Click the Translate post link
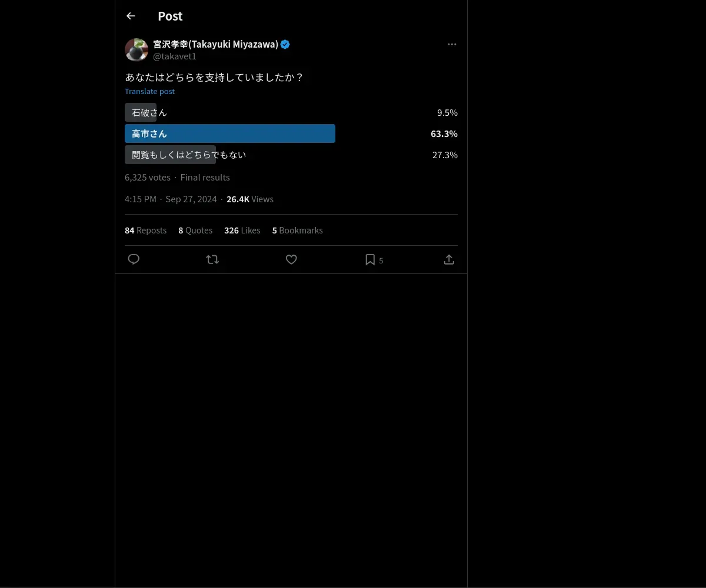706x588 pixels. point(149,91)
